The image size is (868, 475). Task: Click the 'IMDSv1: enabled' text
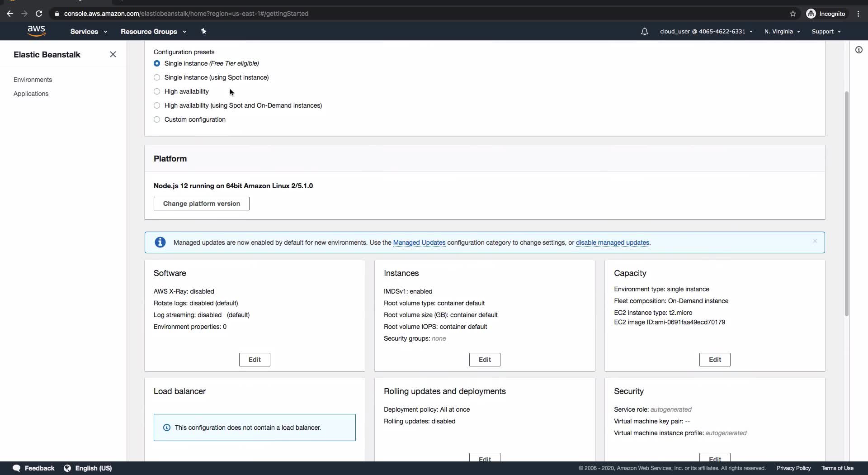[x=408, y=291]
